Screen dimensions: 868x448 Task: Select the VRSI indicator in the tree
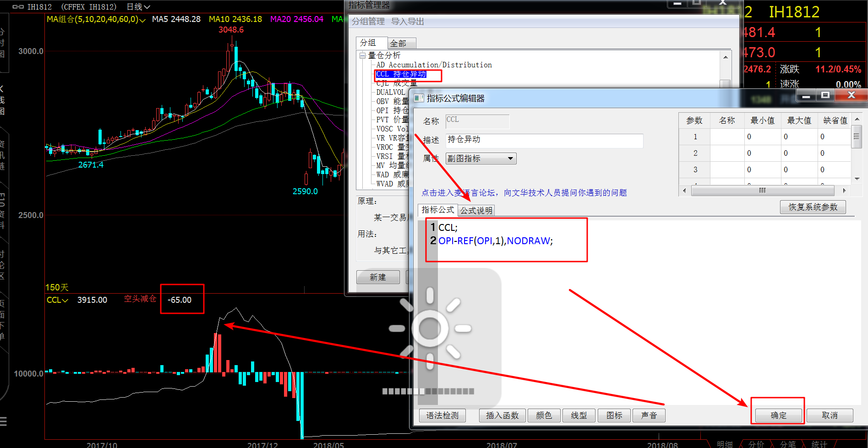(x=392, y=156)
